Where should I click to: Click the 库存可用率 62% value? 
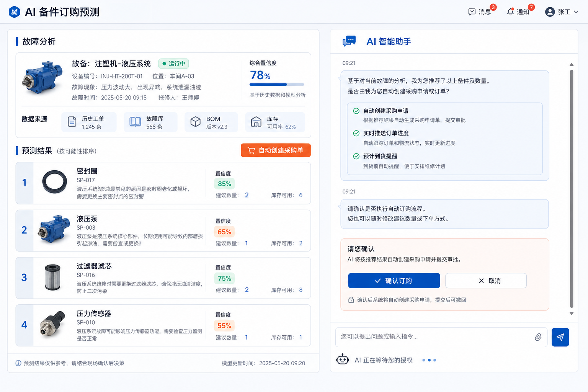(291, 127)
